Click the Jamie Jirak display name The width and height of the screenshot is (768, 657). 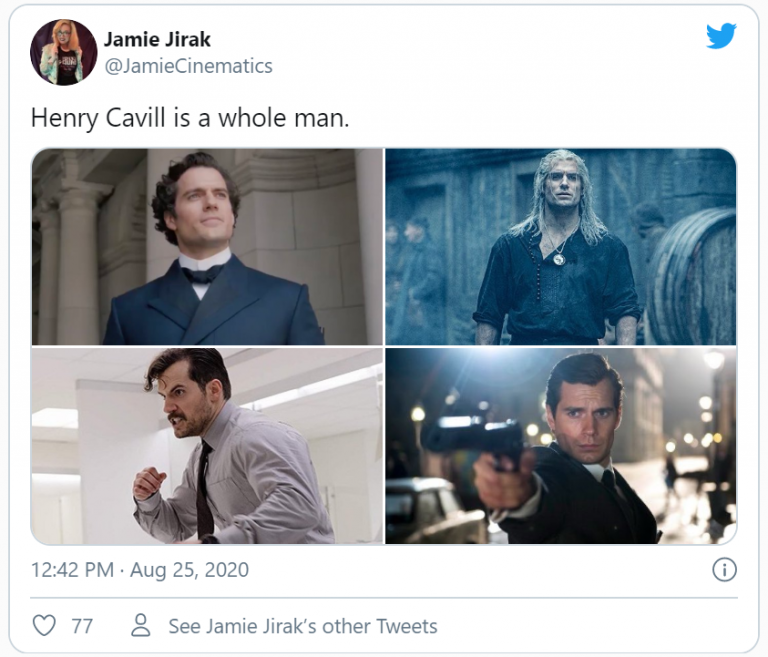tap(157, 40)
